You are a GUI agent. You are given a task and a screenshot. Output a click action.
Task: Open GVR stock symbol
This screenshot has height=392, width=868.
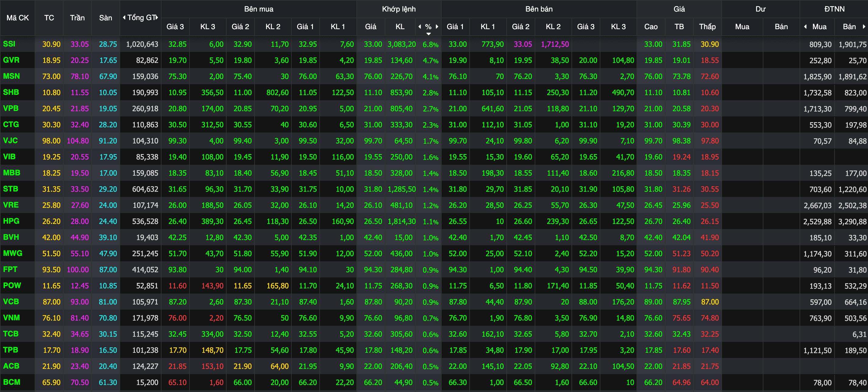(11, 60)
